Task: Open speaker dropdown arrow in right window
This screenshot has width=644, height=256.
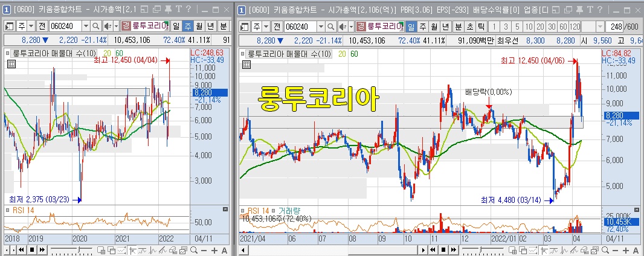Action: pos(351,27)
